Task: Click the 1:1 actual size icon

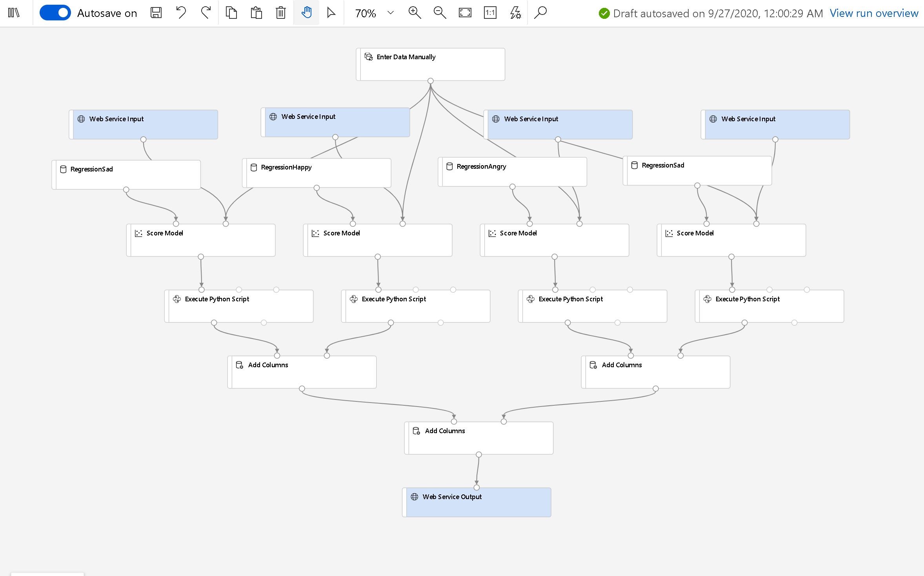Action: coord(490,13)
